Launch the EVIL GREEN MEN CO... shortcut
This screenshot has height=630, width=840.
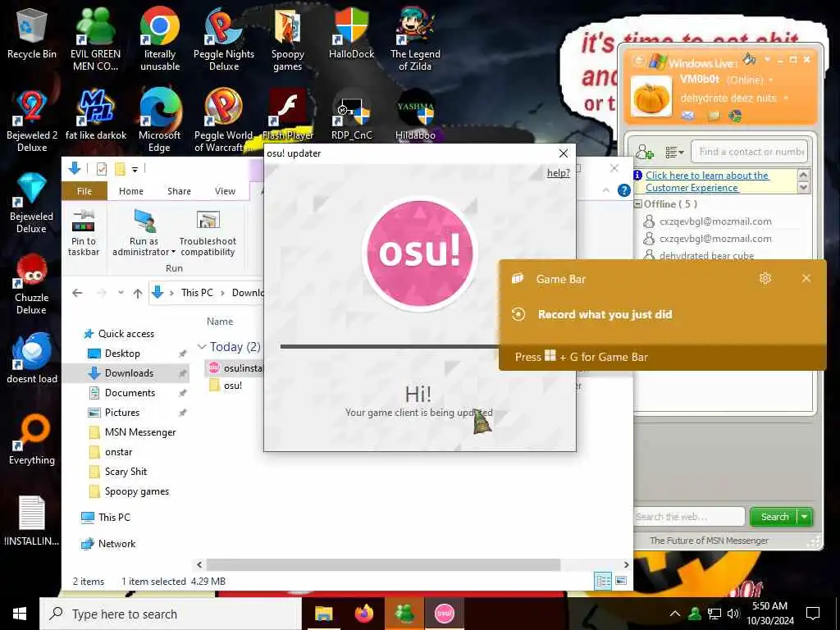[x=95, y=39]
